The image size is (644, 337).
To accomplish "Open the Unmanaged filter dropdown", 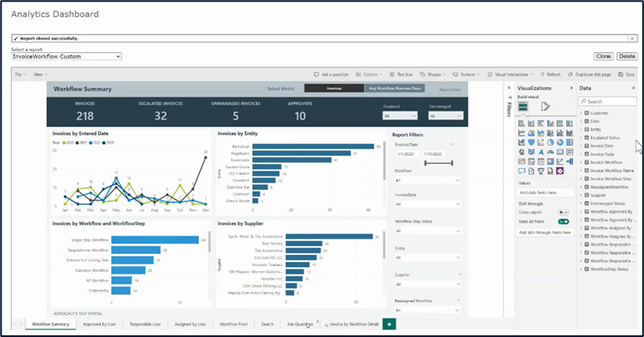I will [446, 116].
